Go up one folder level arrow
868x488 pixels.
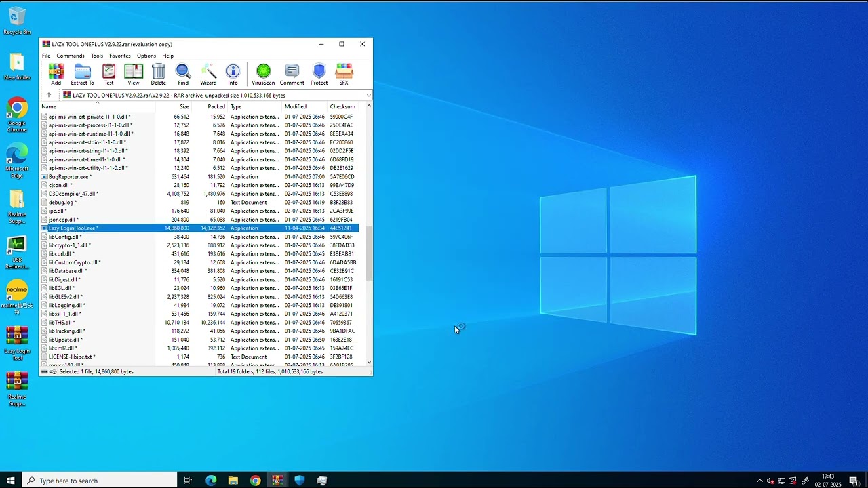pyautogui.click(x=48, y=96)
